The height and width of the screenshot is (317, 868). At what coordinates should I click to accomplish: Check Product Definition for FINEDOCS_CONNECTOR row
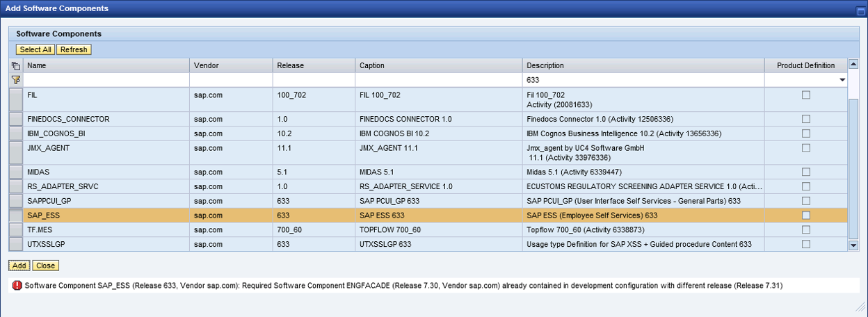click(x=806, y=119)
